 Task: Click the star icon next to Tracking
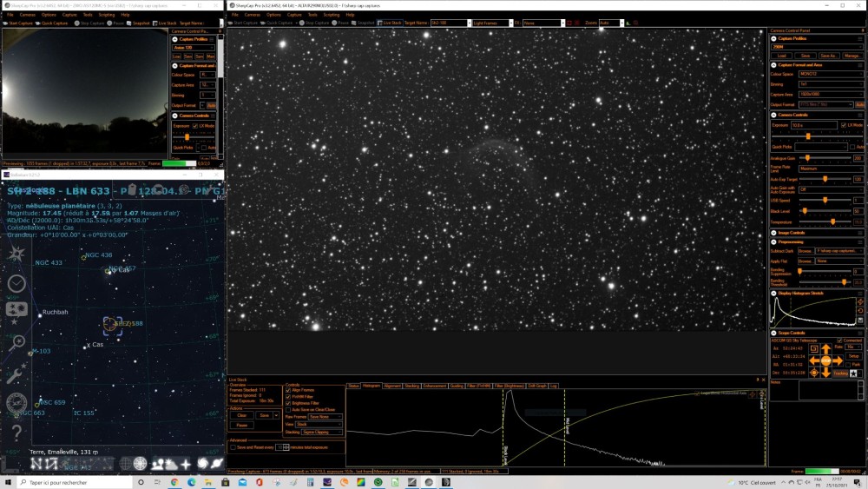853,373
